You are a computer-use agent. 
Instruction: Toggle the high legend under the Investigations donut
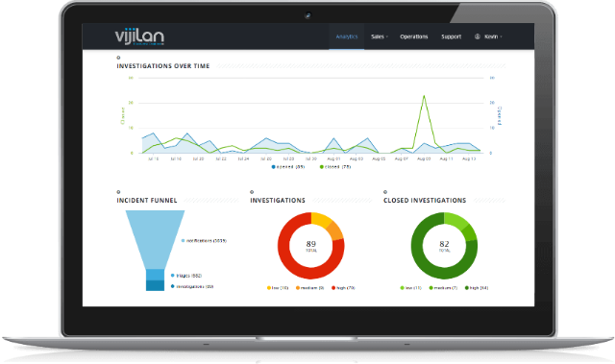point(343,288)
